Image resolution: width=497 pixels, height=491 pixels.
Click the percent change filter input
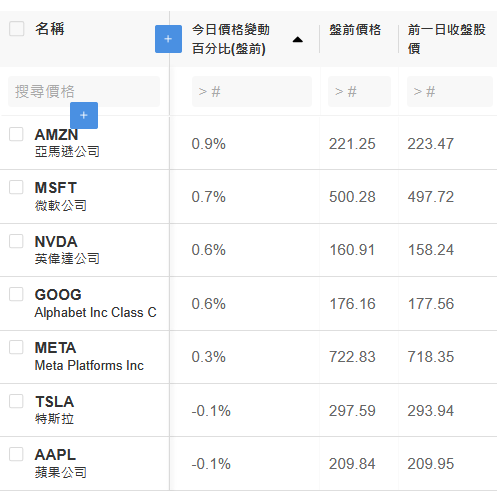(x=252, y=92)
